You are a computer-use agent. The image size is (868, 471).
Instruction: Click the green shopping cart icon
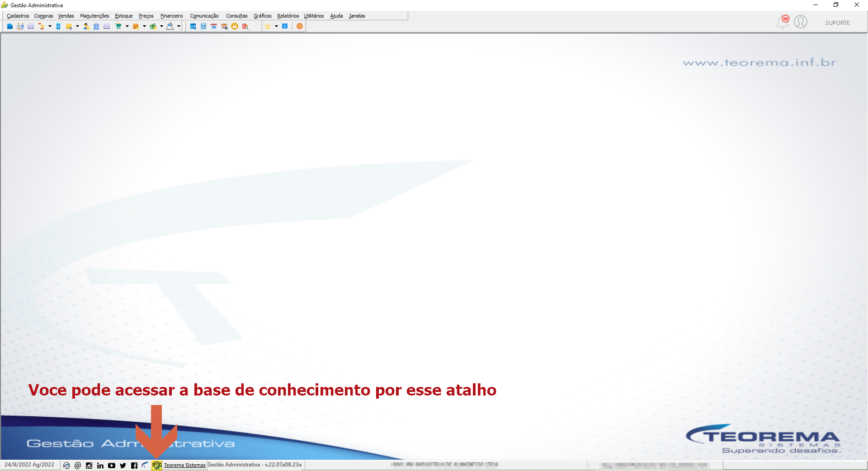[118, 27]
